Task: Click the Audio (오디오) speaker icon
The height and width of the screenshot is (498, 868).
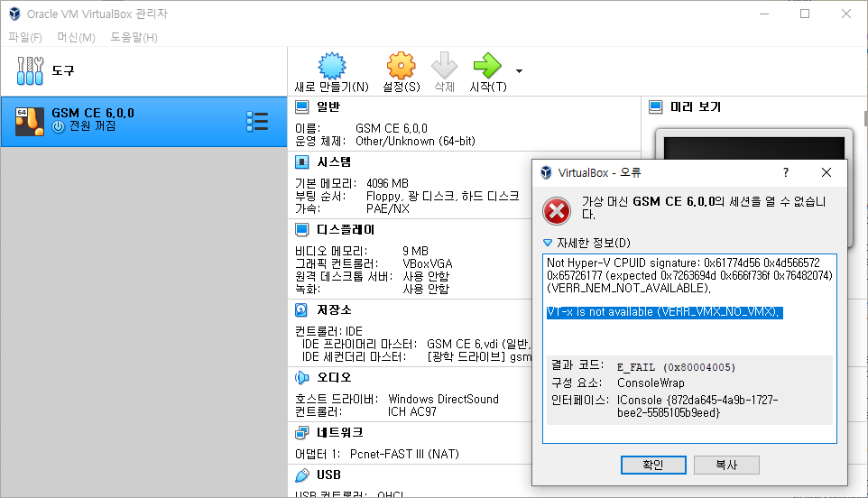Action: (x=301, y=377)
